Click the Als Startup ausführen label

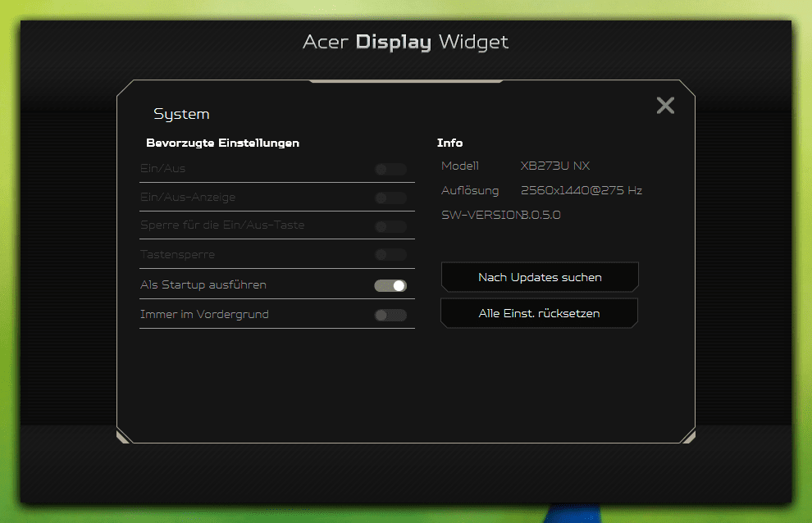click(203, 284)
